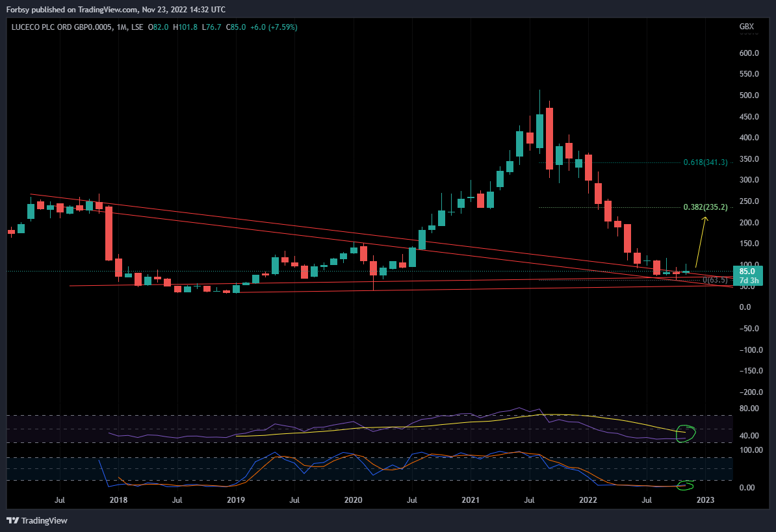Click the 2021 time axis label

[x=471, y=500]
